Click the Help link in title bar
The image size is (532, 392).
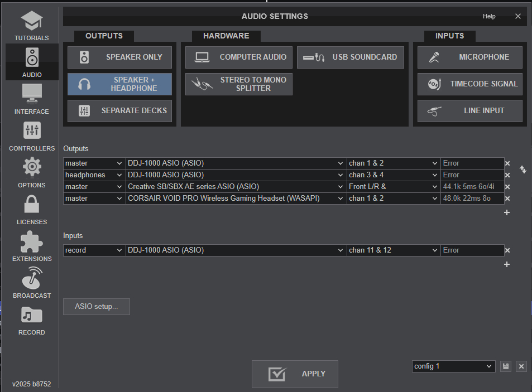pos(488,16)
